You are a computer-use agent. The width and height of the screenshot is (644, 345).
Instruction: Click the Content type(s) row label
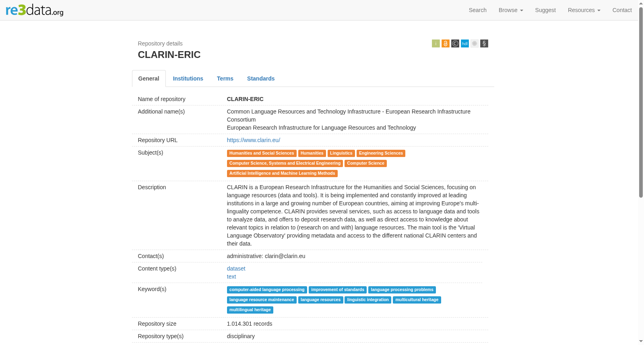point(157,269)
